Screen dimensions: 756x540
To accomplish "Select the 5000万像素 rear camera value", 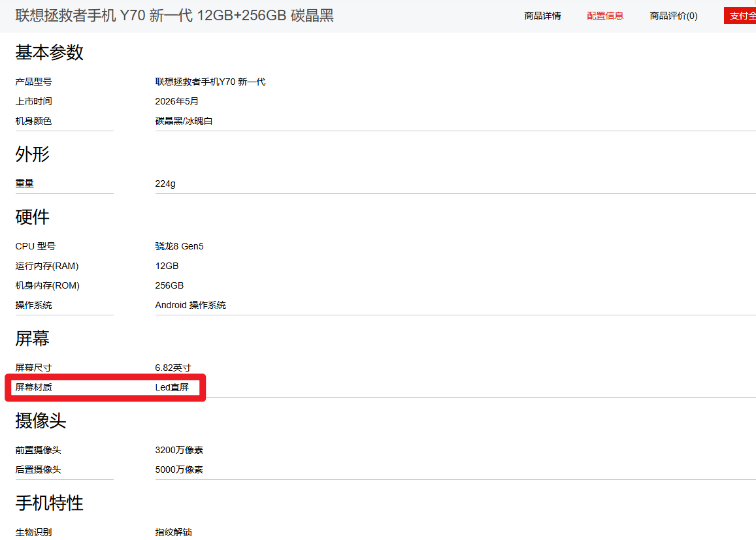I will pyautogui.click(x=179, y=469).
